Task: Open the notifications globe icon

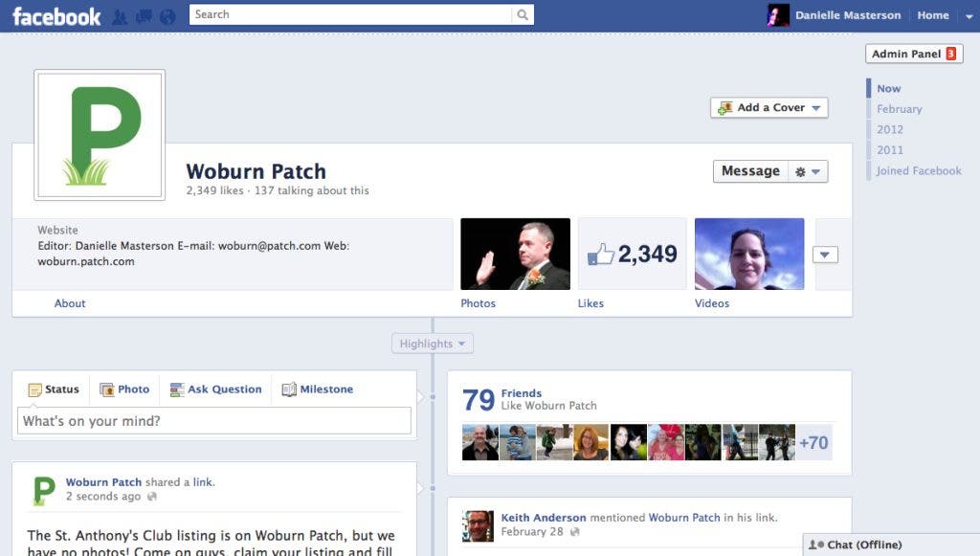Action: tap(167, 16)
